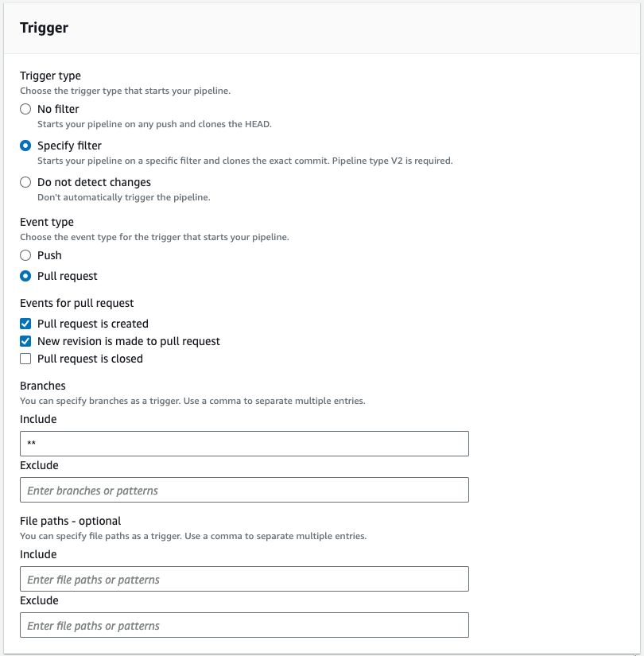644x656 pixels.
Task: Click the Trigger type label
Action: pyautogui.click(x=50, y=76)
